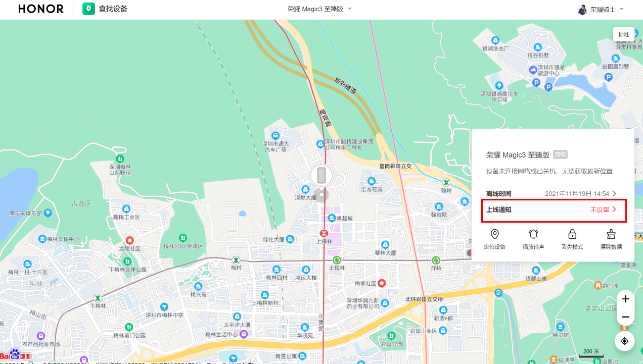Switch map type via 标准 button
Image resolution: width=643 pixels, height=364 pixels.
[x=623, y=34]
